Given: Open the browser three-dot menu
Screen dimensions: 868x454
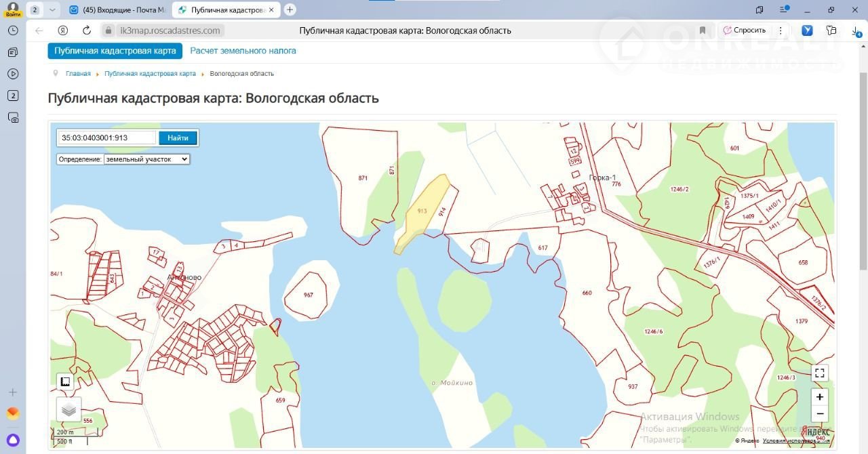Looking at the screenshot, I should pos(781,30).
